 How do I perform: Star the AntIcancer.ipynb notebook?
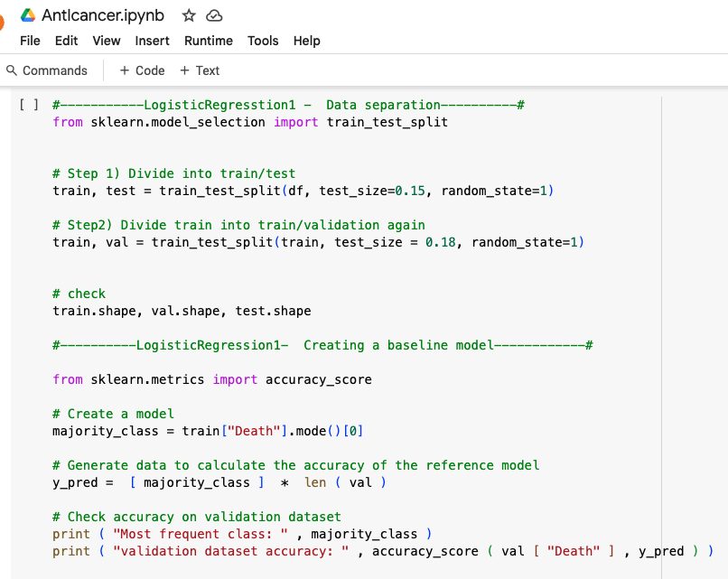[189, 15]
